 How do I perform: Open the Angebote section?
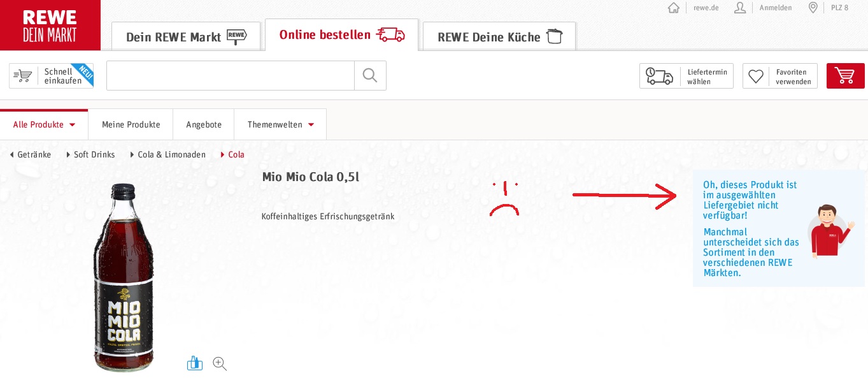pyautogui.click(x=204, y=124)
